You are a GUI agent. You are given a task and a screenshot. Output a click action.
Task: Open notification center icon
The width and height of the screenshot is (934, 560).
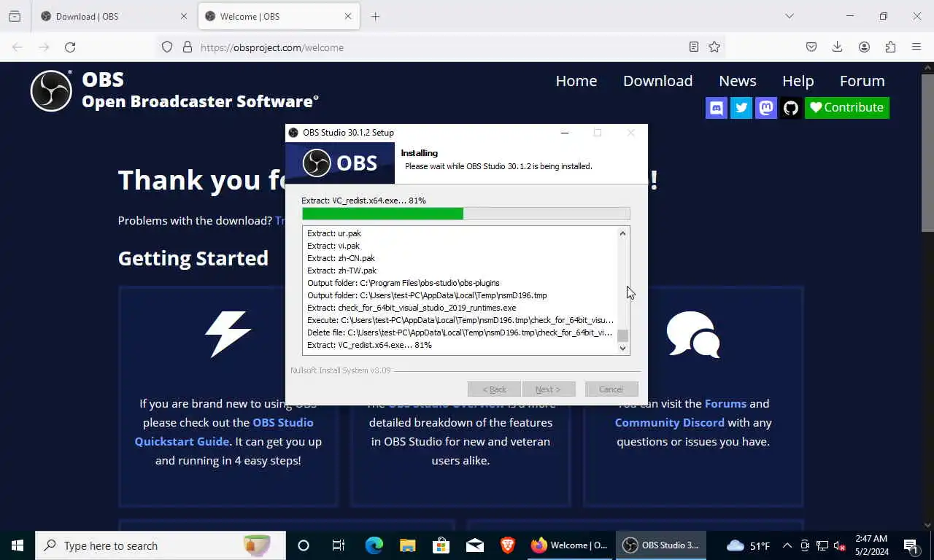coord(911,545)
